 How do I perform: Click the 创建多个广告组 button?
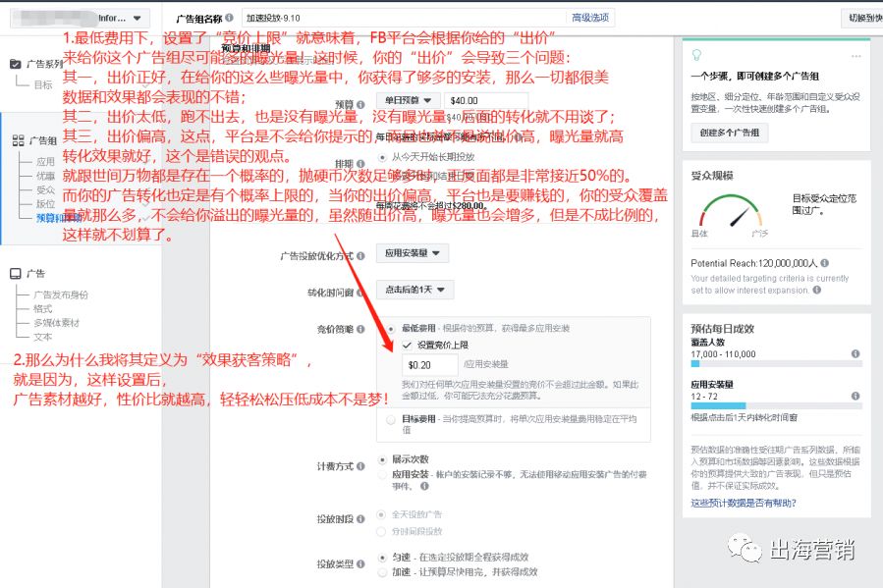point(729,134)
